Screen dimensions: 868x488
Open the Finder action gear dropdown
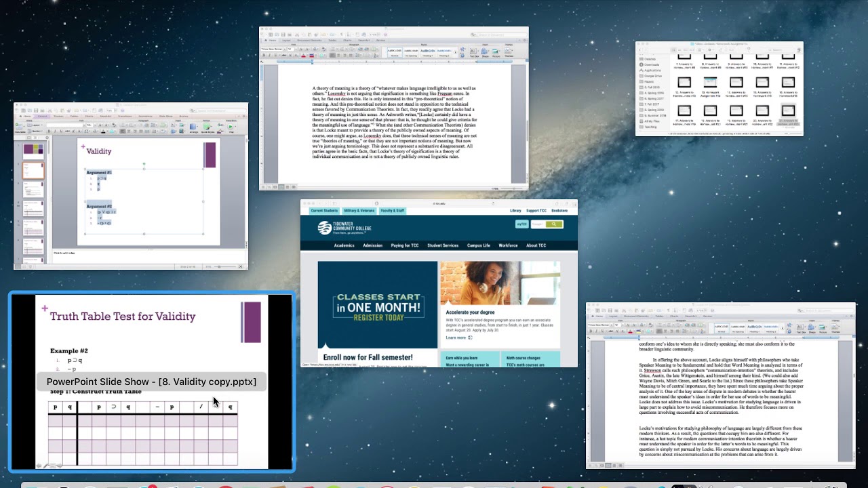click(x=711, y=49)
